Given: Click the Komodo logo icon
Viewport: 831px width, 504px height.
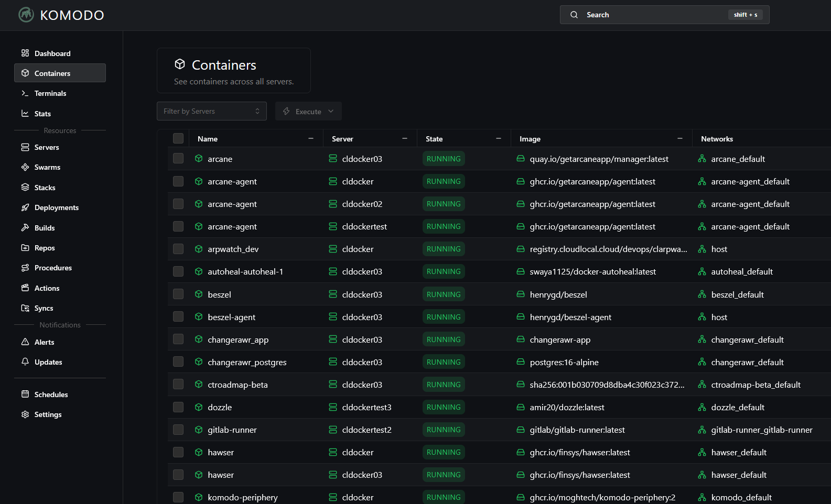Looking at the screenshot, I should pyautogui.click(x=26, y=15).
